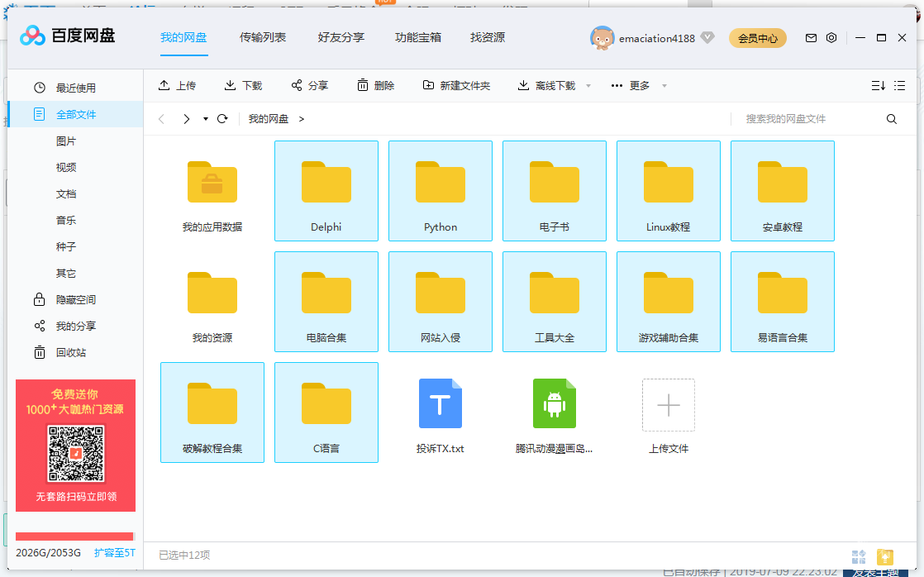Open the sort order icon
This screenshot has height=577, width=924.
[878, 85]
